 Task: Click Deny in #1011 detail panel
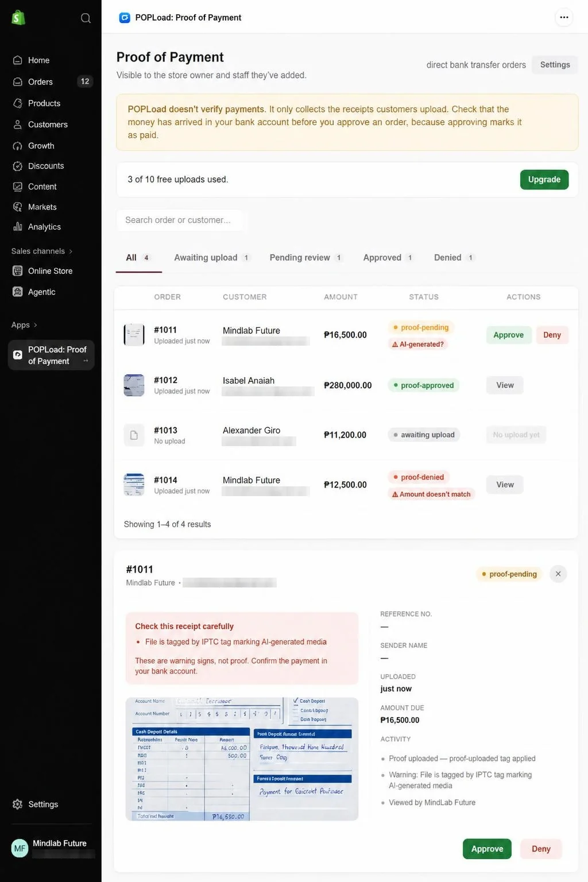(541, 849)
